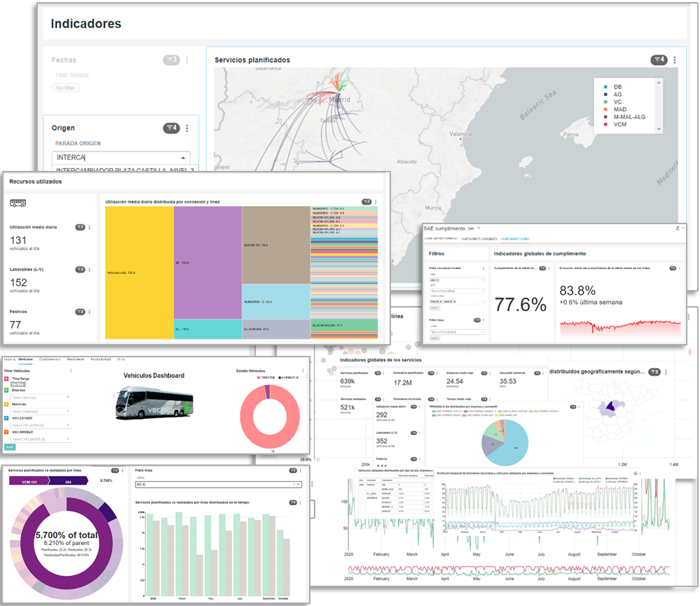
Task: Open the Empresa select dropdown
Action: [40, 397]
